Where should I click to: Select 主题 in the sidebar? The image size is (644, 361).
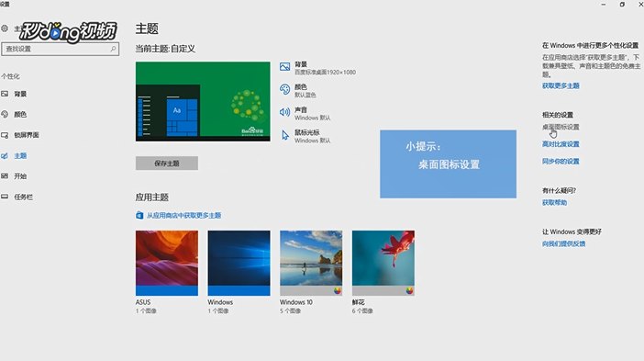pos(20,156)
